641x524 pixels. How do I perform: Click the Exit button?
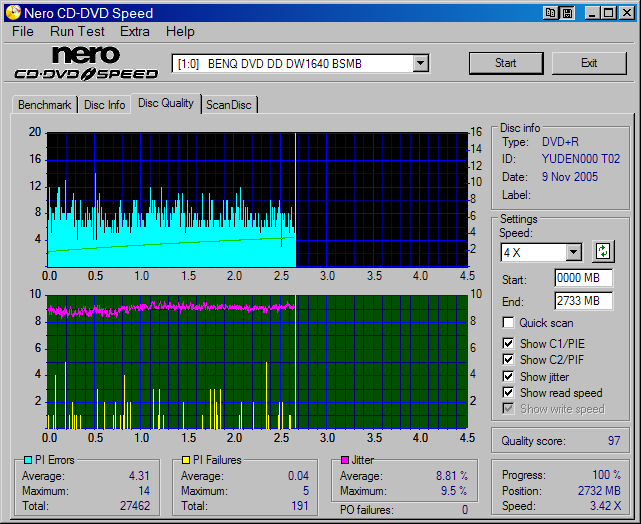589,63
